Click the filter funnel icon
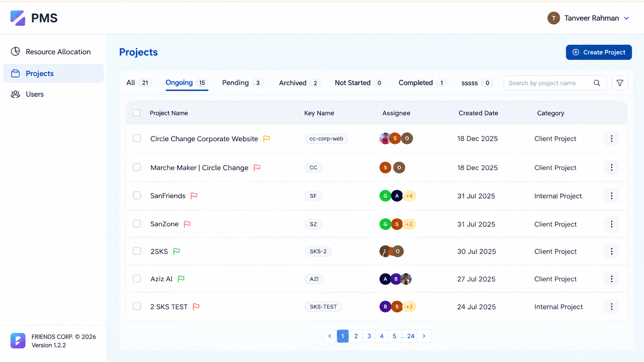Image resolution: width=644 pixels, height=362 pixels. point(620,83)
